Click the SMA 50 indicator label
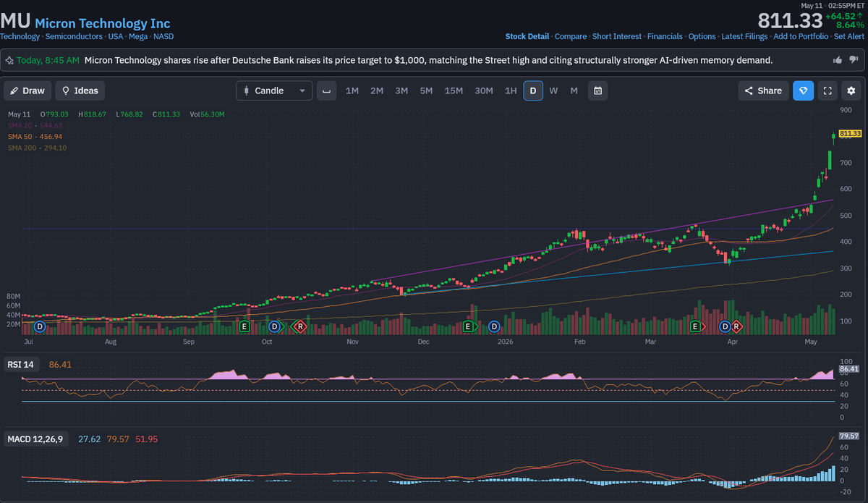Viewport: 868px width, 503px height. click(35, 136)
